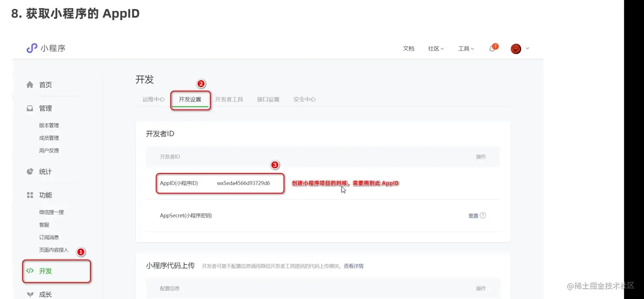The width and height of the screenshot is (644, 299).
Task: Click the 开发者ID table column header
Action: point(170,157)
